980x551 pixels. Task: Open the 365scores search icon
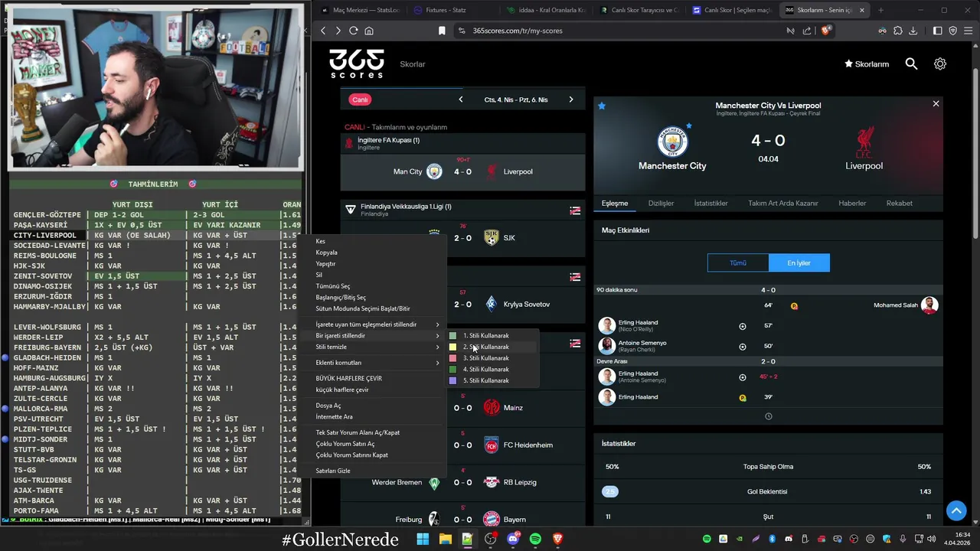point(911,64)
